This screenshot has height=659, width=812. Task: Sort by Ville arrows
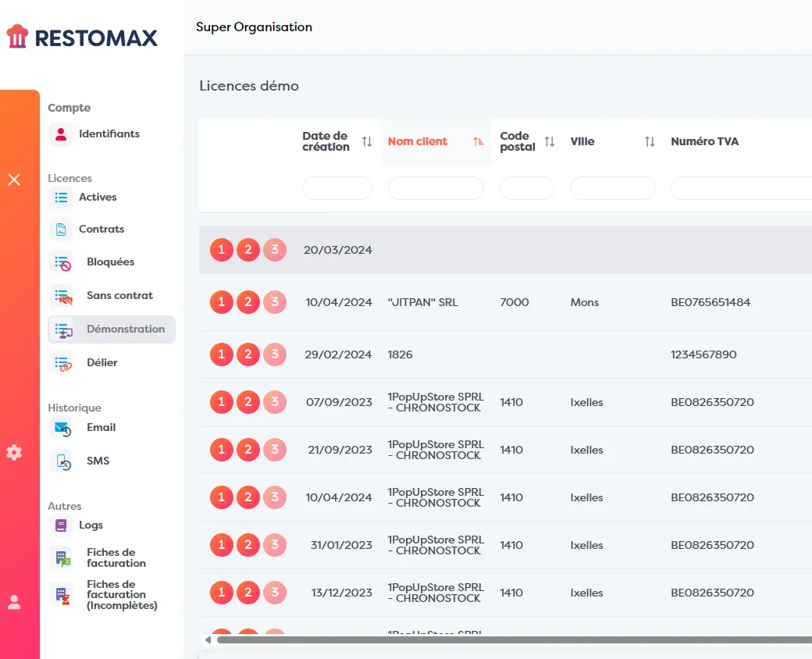coord(650,141)
